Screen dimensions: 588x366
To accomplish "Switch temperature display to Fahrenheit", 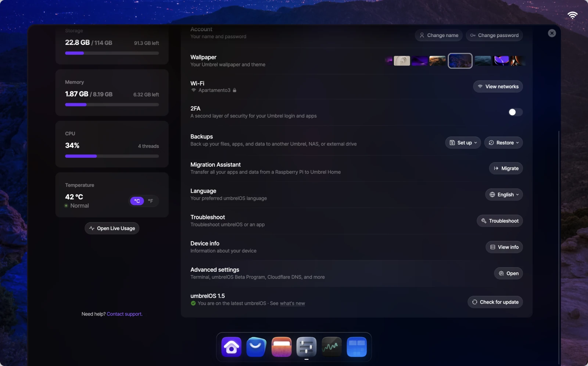I will pos(151,201).
